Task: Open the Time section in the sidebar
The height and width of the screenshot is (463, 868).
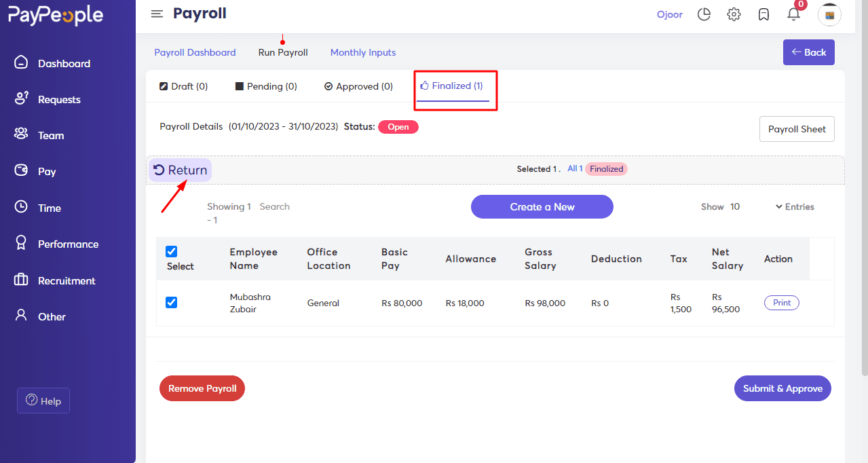Action: (x=50, y=207)
